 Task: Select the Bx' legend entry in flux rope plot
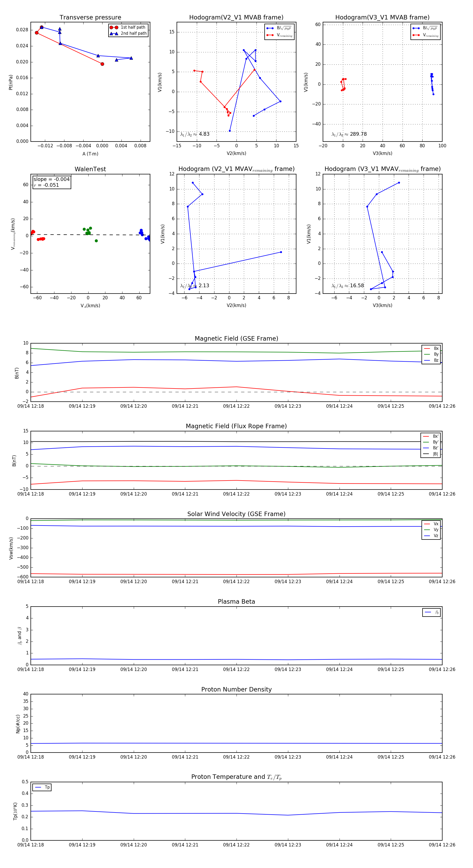click(x=431, y=436)
